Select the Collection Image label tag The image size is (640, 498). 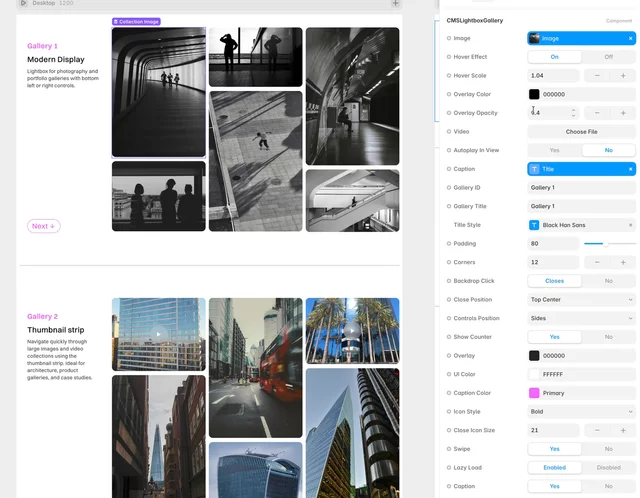(136, 22)
